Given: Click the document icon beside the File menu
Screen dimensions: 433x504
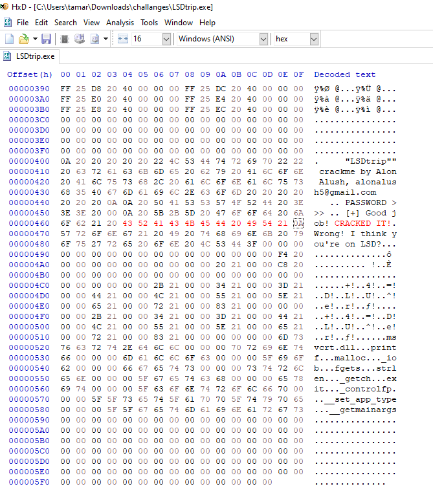Looking at the screenshot, I should [7, 23].
